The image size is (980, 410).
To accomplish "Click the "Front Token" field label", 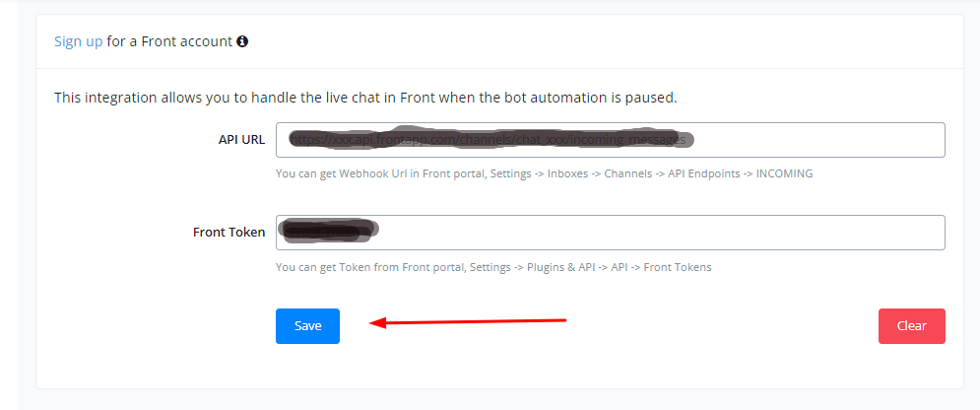I will [x=229, y=233].
